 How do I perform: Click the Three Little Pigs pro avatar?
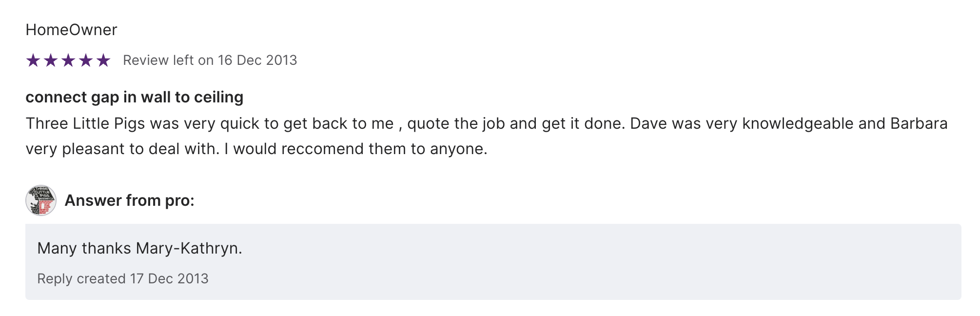[x=41, y=200]
